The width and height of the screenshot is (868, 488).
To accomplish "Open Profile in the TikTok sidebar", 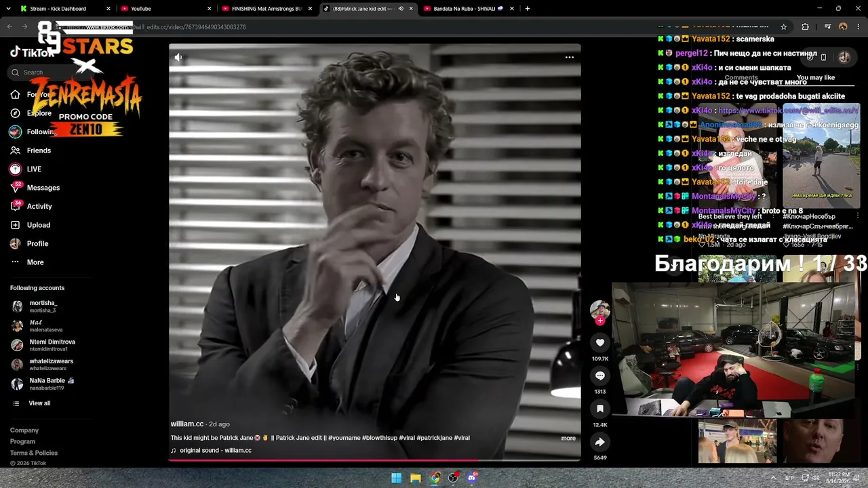I will (37, 243).
